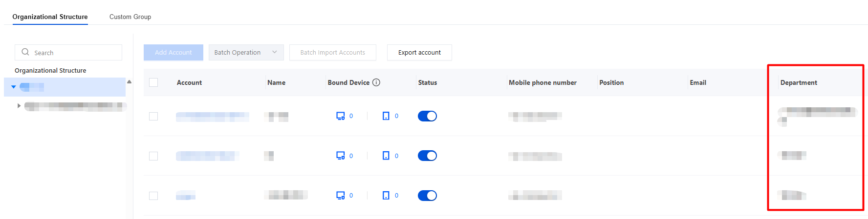Screen dimensions: 868x219
Task: Click first row mobile device icon
Action: pyautogui.click(x=386, y=116)
